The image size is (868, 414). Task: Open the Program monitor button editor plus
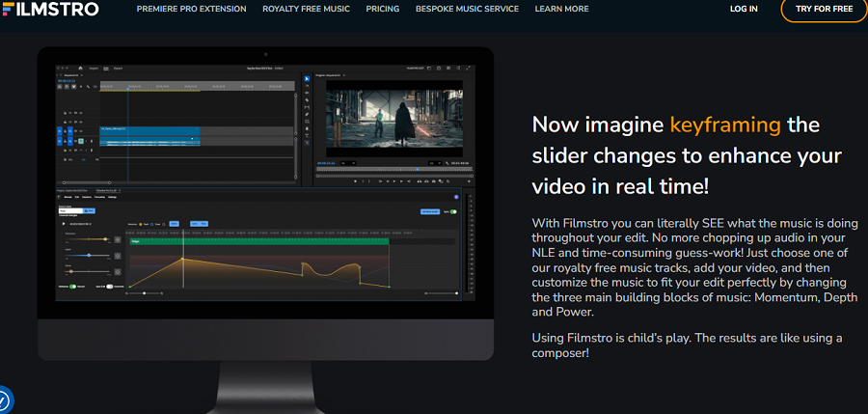[x=469, y=181]
